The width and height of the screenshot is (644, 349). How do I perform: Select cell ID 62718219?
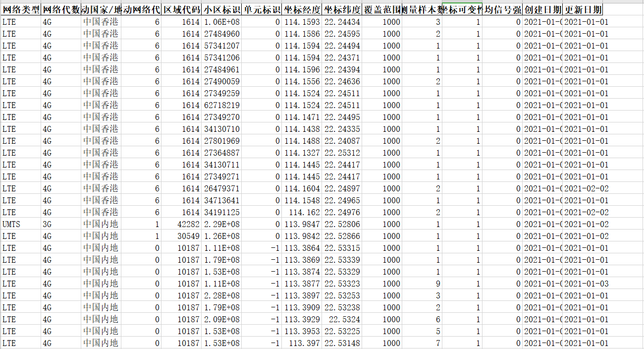[221, 105]
